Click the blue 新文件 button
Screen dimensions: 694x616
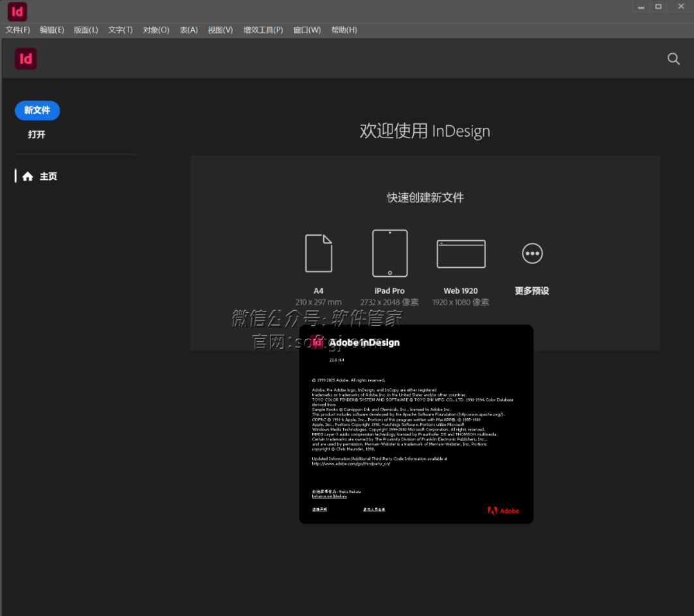pyautogui.click(x=37, y=110)
